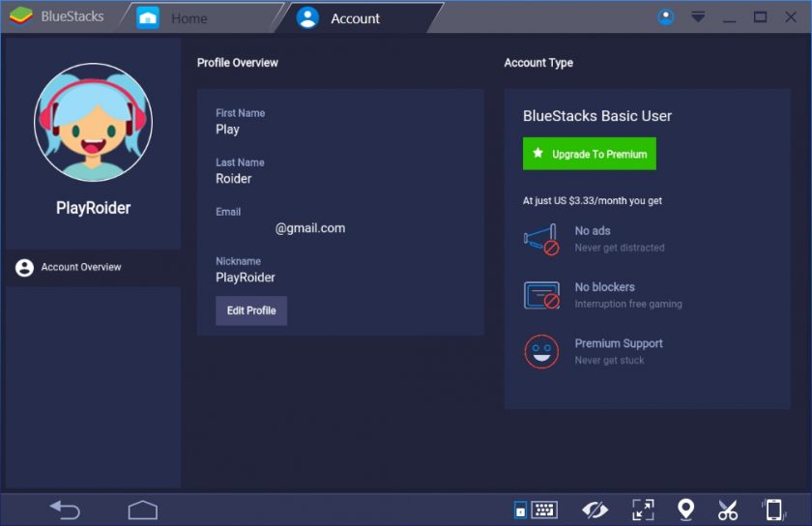Click the No ads label
Screen dimensions: 812x526
(x=593, y=231)
